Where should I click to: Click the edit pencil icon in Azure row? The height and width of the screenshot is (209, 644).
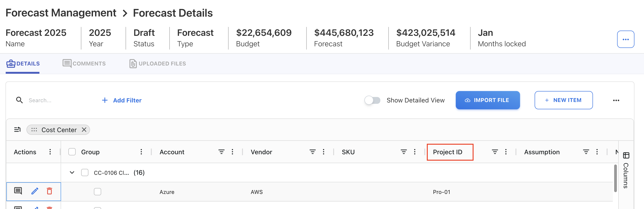click(x=35, y=191)
